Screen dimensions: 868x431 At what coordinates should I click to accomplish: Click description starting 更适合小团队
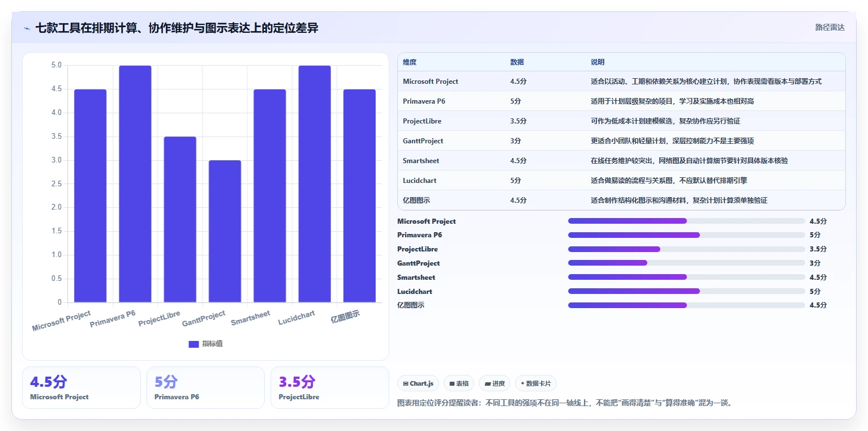pos(672,141)
